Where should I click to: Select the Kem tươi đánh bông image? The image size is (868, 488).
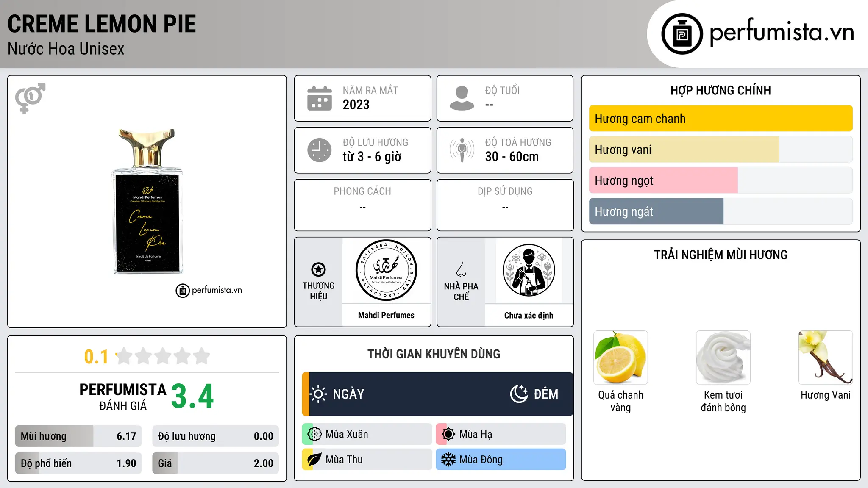point(723,358)
